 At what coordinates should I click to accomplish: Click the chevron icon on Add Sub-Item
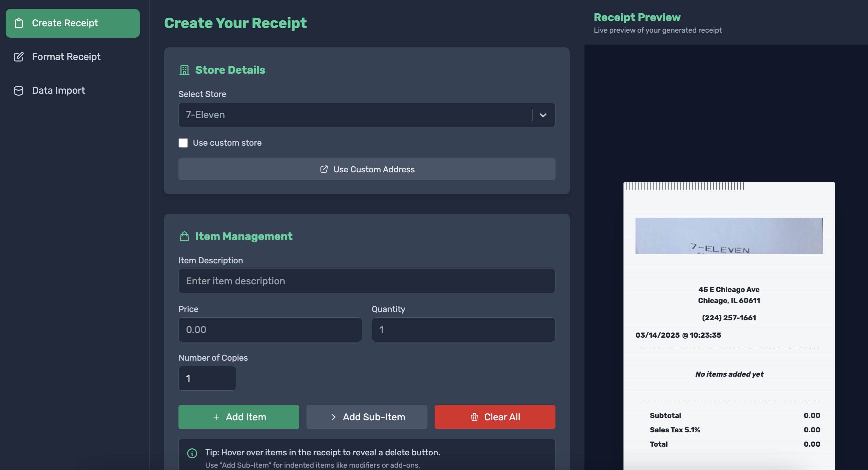[333, 417]
